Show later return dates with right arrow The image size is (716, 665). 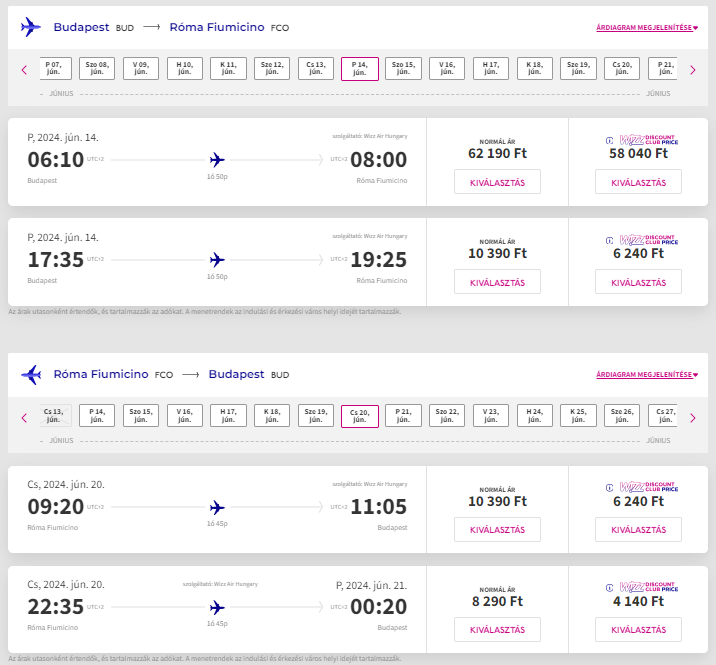pyautogui.click(x=693, y=417)
